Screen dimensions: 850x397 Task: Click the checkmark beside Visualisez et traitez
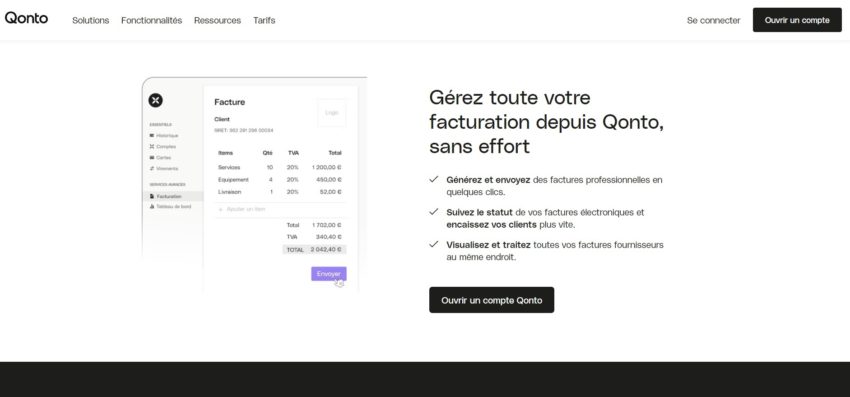coord(434,244)
